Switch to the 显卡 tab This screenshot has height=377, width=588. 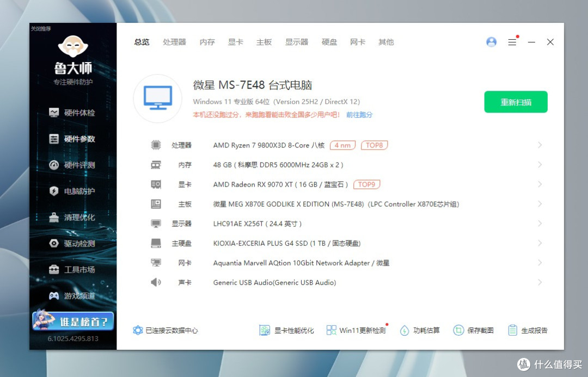236,42
